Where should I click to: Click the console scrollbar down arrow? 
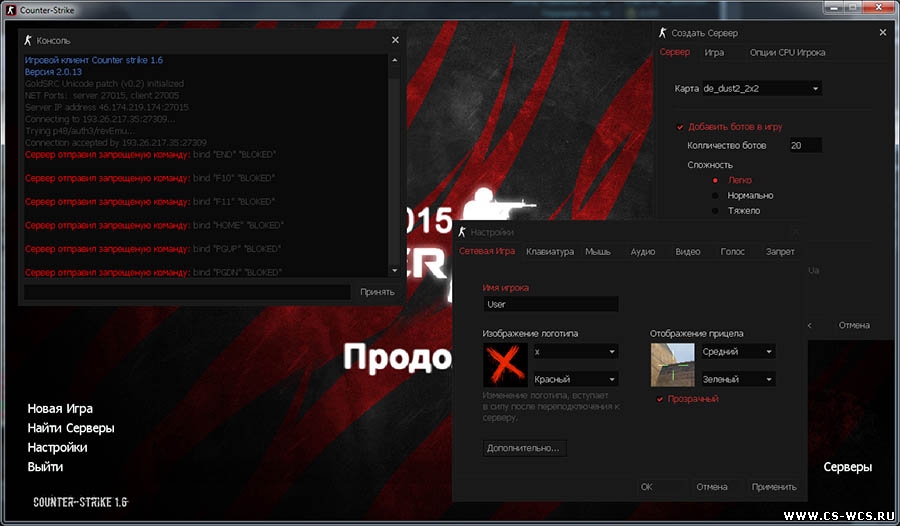tap(394, 270)
